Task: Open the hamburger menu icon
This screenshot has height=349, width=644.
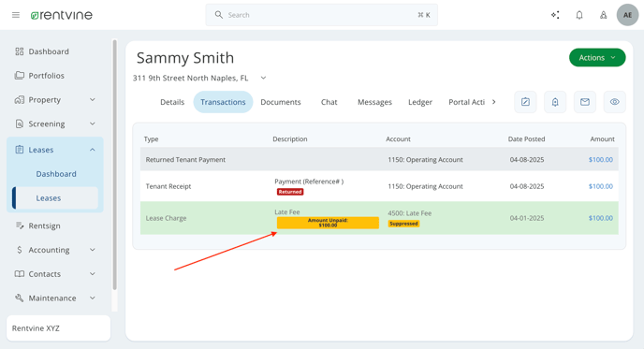Action: (16, 15)
